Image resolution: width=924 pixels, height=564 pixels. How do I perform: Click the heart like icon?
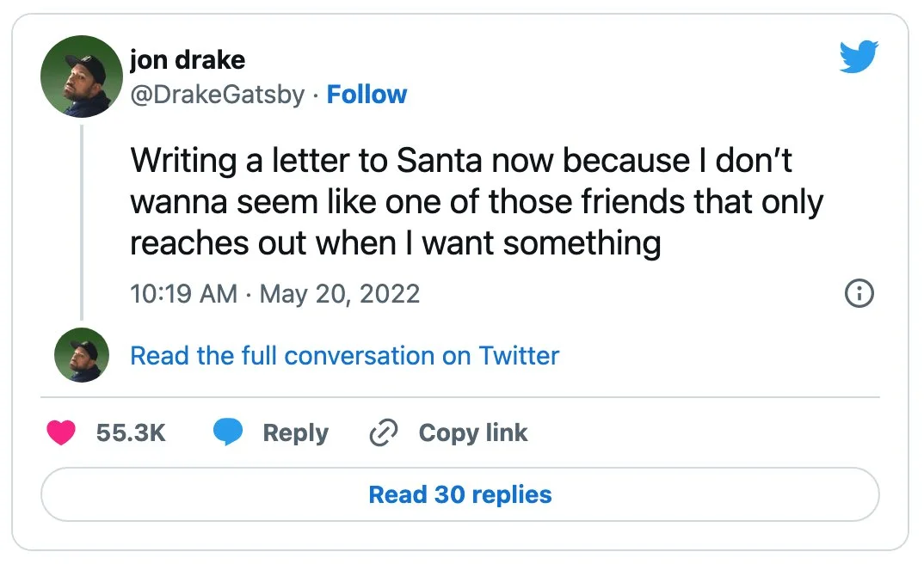[61, 433]
